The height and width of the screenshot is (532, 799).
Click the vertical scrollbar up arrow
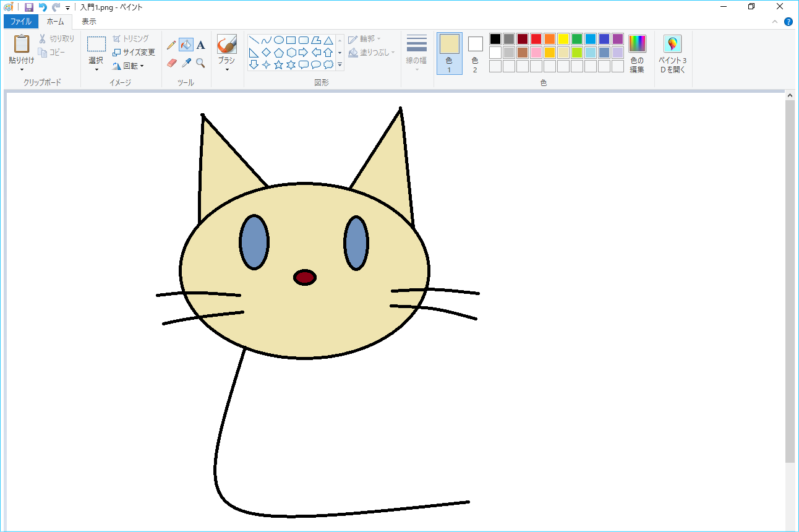click(790, 96)
